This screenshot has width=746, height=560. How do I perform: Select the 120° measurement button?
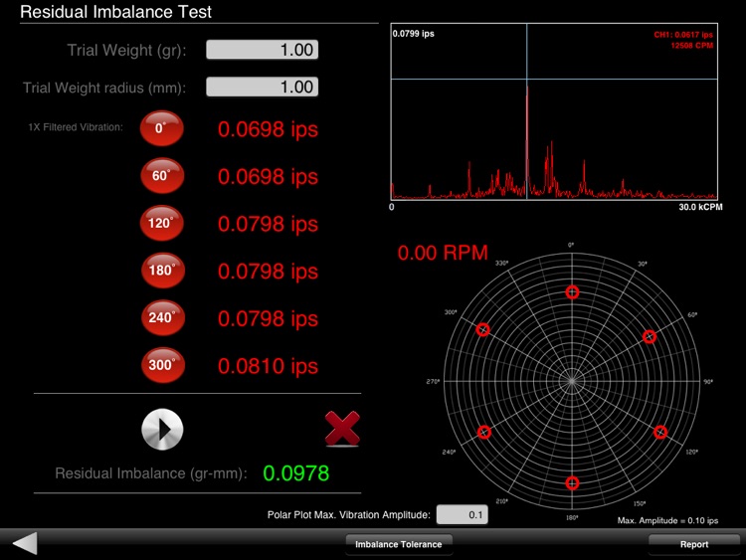click(162, 223)
